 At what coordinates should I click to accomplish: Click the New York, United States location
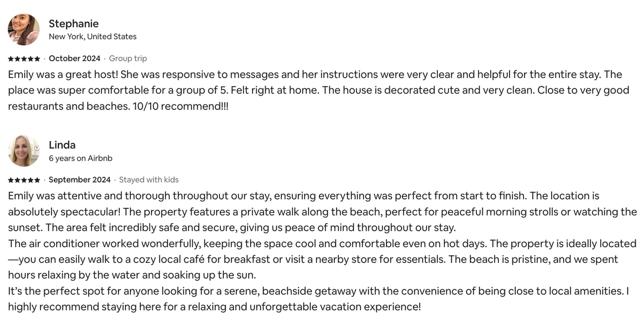coord(93,37)
